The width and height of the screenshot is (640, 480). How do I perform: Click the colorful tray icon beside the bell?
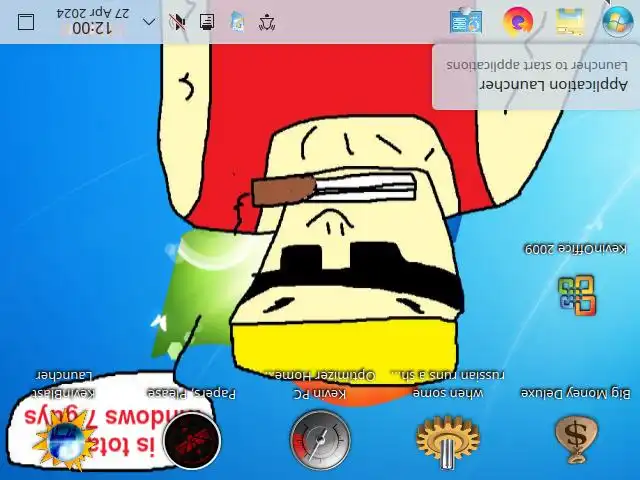[x=238, y=22]
